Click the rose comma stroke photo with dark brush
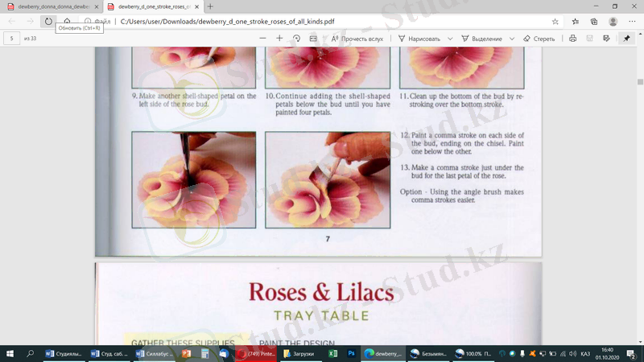 (193, 179)
